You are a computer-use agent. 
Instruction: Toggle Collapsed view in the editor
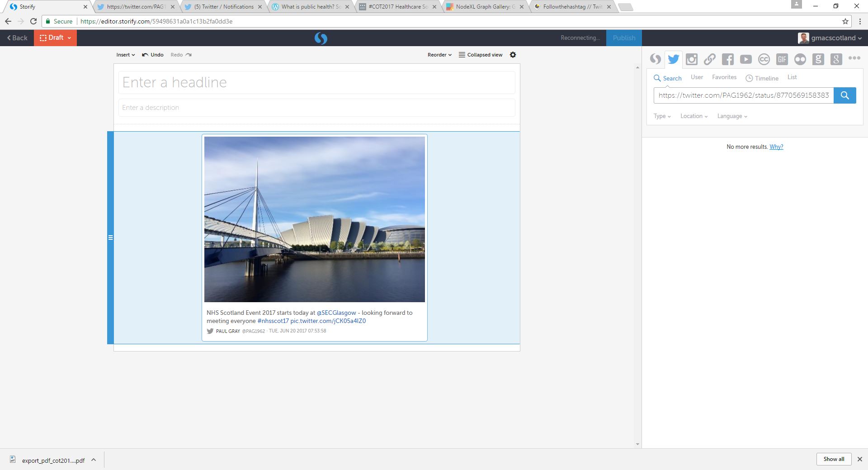coord(480,55)
